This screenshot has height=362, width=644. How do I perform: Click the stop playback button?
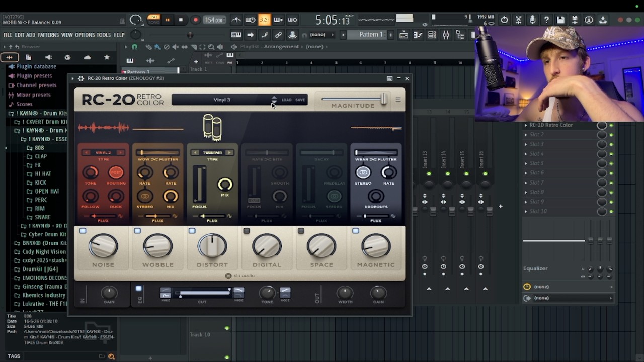181,20
